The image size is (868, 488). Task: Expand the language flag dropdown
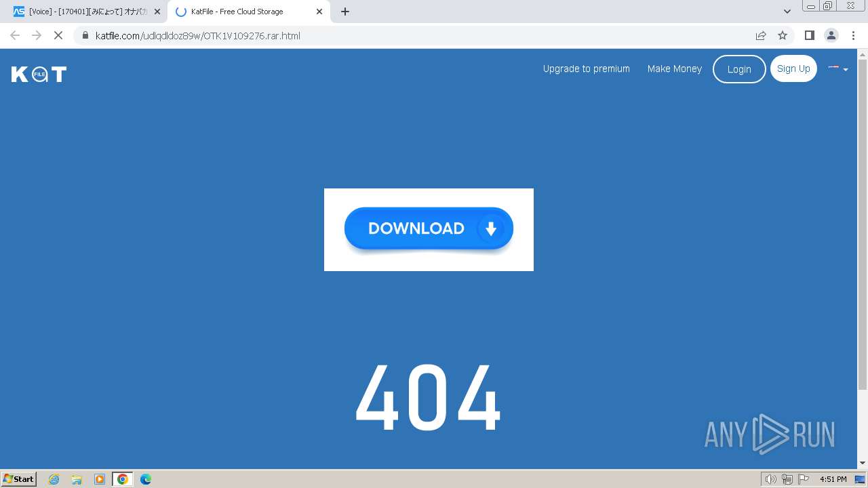[x=838, y=68]
